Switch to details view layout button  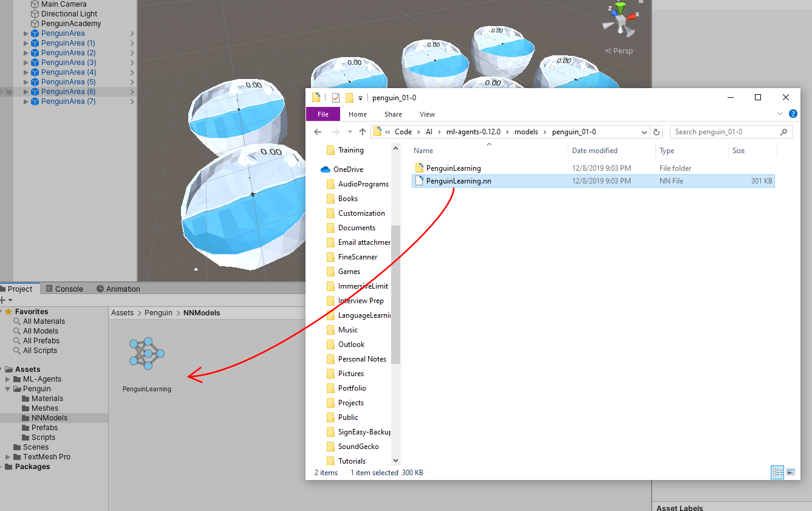[x=777, y=472]
